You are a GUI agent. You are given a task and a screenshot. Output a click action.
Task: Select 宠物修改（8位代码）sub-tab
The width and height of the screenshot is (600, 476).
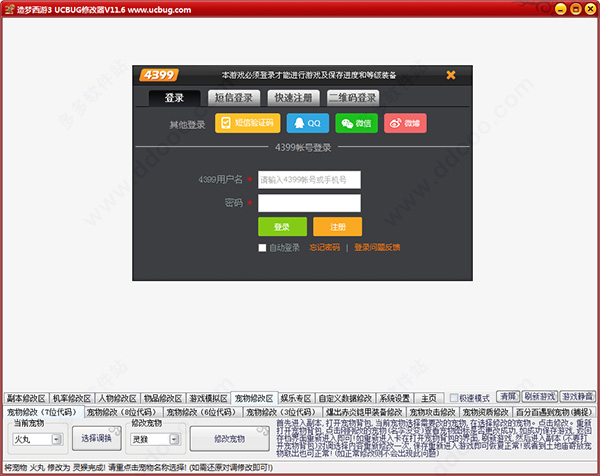pyautogui.click(x=123, y=412)
